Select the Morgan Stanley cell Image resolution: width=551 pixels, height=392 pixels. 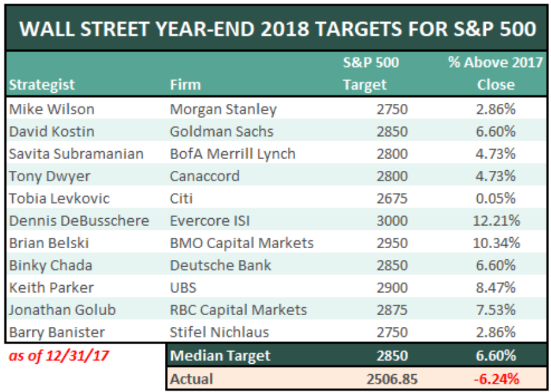pyautogui.click(x=223, y=109)
